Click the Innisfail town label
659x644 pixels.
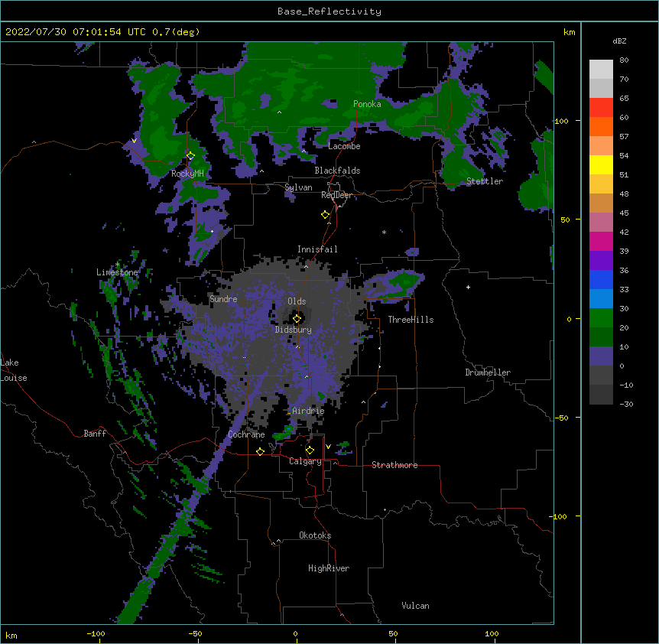(317, 249)
